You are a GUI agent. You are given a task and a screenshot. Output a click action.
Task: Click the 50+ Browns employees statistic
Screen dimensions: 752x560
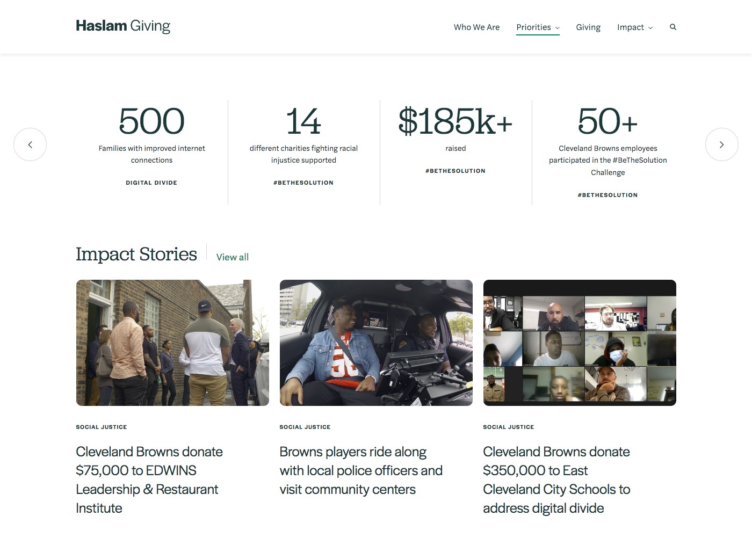608,122
